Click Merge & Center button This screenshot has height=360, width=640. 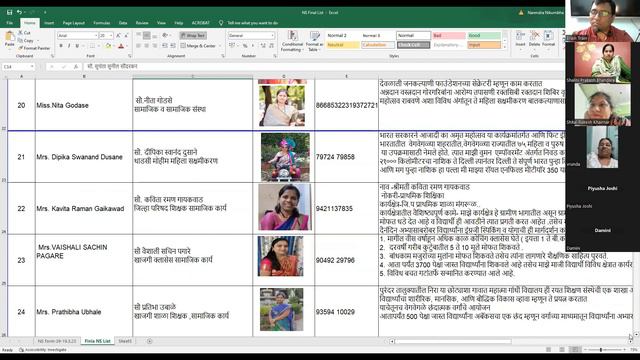click(198, 46)
